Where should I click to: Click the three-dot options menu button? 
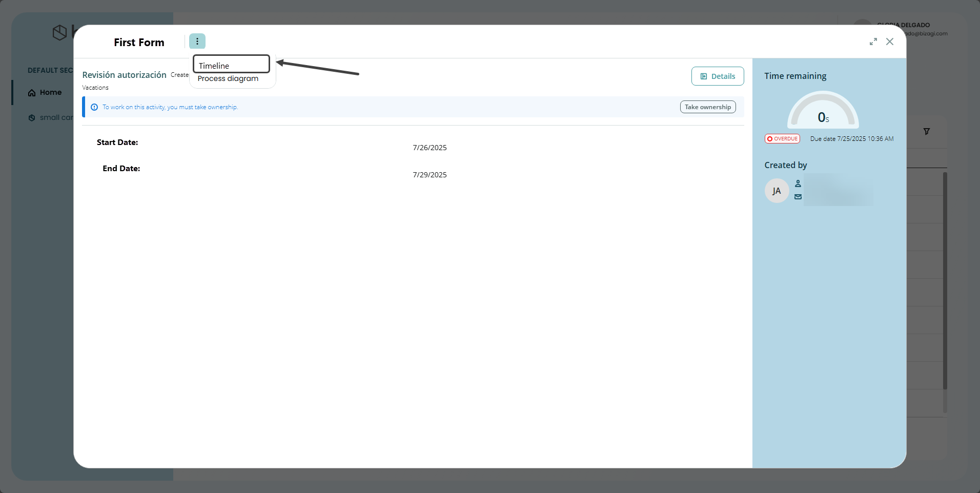pyautogui.click(x=197, y=42)
